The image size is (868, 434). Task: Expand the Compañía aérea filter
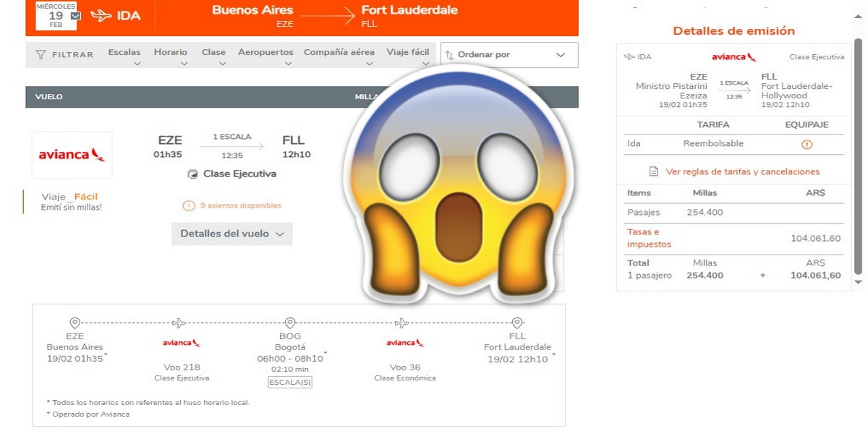[x=339, y=56]
